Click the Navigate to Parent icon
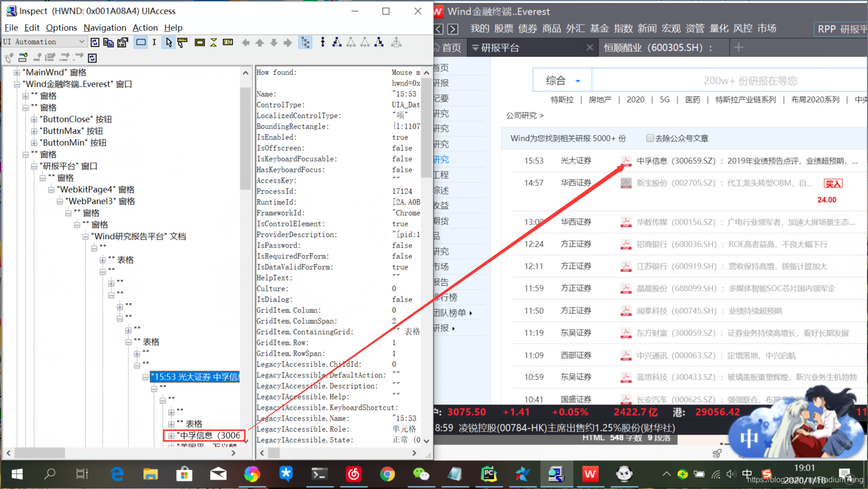Viewport: 868px width, 489px height. tap(323, 42)
